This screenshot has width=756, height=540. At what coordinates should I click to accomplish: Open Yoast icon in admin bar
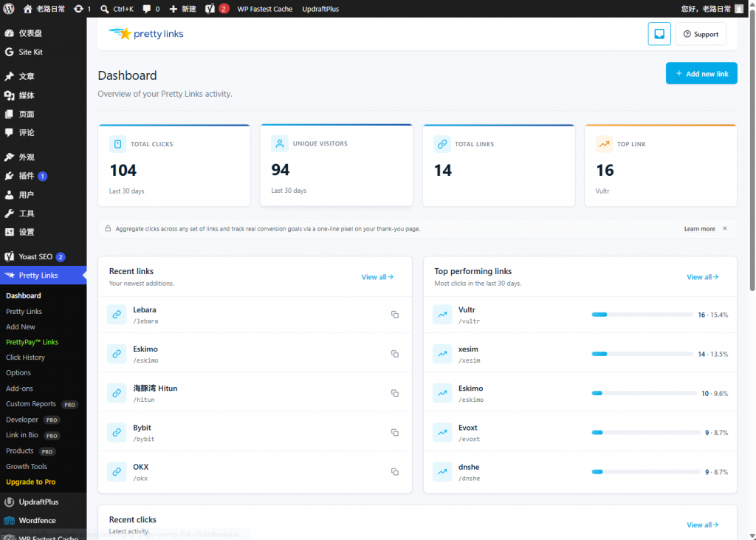tap(210, 9)
